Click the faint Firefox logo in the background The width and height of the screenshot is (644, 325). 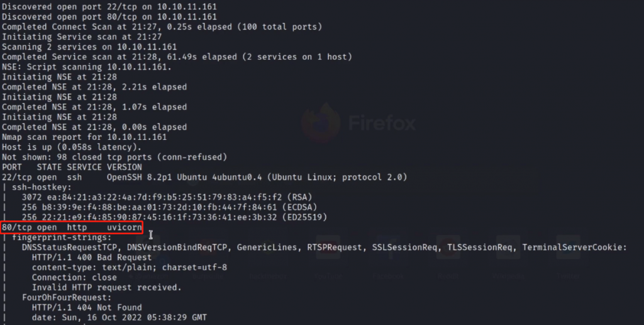[318, 122]
